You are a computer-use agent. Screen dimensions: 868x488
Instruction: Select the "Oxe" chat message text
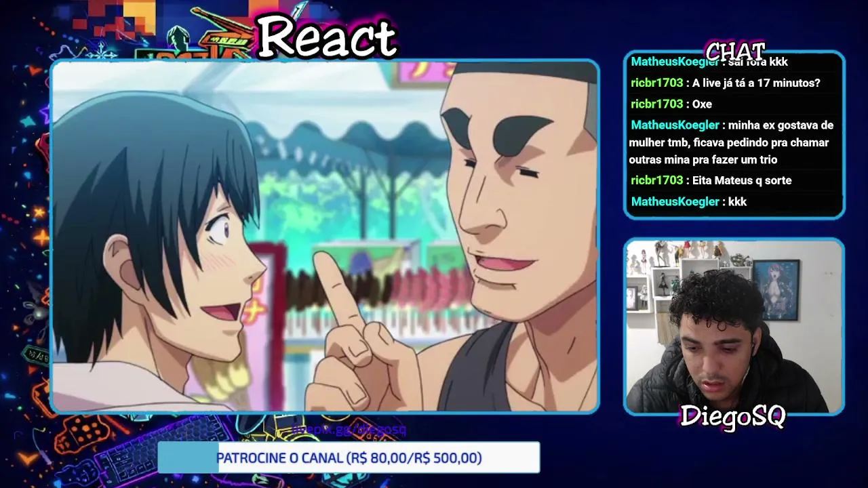[x=702, y=104]
